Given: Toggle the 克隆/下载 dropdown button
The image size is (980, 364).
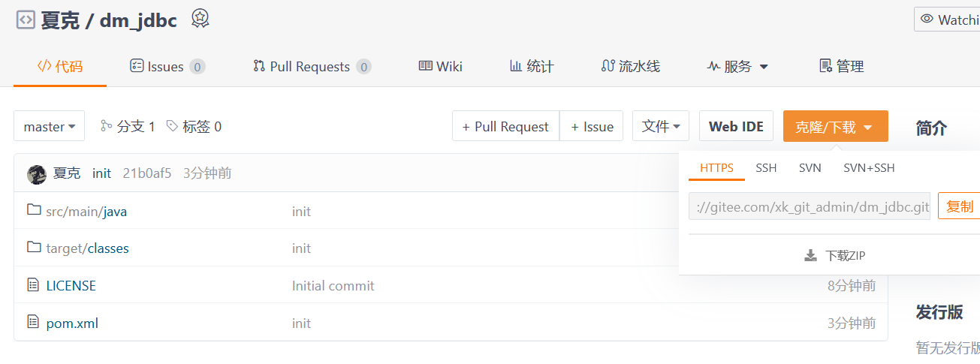Looking at the screenshot, I should click(x=836, y=126).
